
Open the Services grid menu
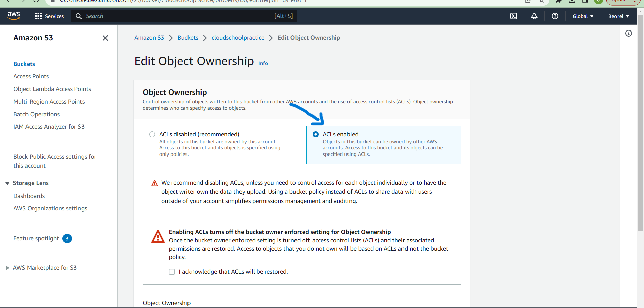(x=49, y=16)
